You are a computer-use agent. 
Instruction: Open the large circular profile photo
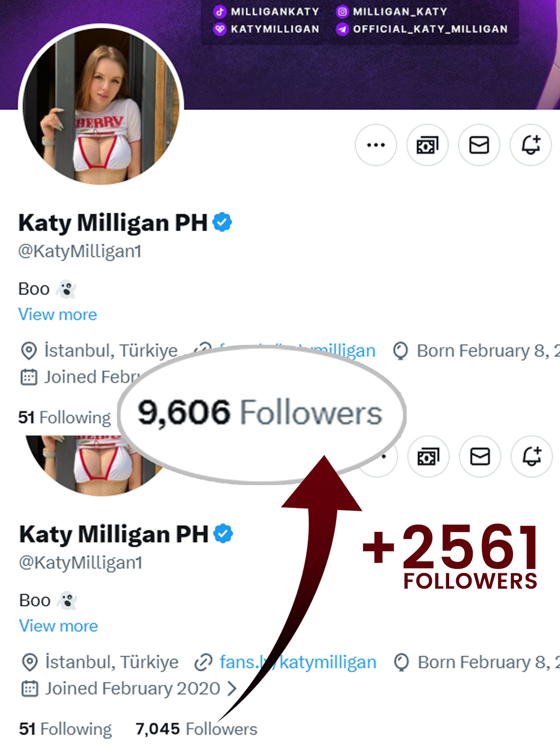click(101, 105)
